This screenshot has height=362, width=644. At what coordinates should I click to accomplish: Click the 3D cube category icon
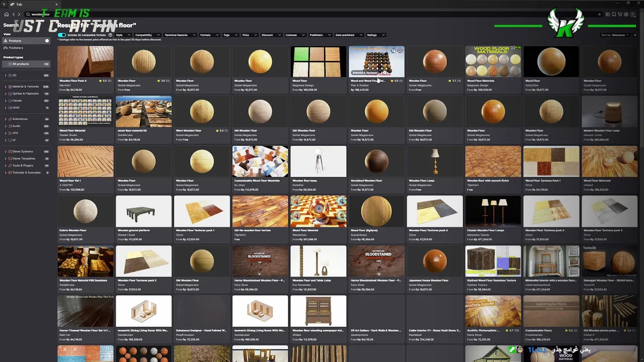pos(9,75)
